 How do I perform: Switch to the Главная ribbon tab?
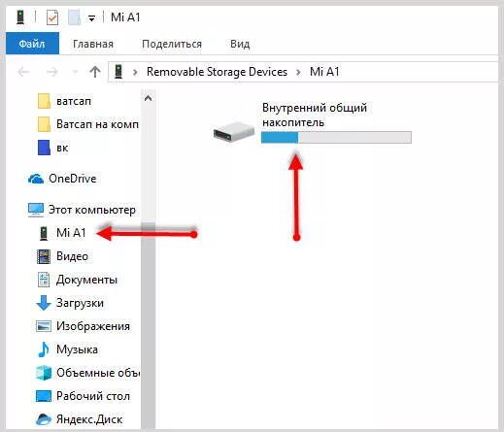coord(93,44)
